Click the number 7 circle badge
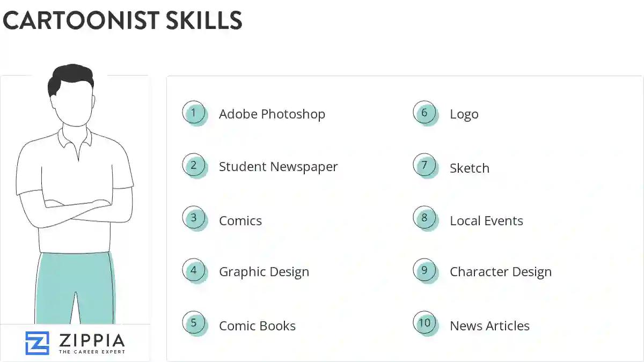Screen dimensions: 644x362 (x=425, y=166)
